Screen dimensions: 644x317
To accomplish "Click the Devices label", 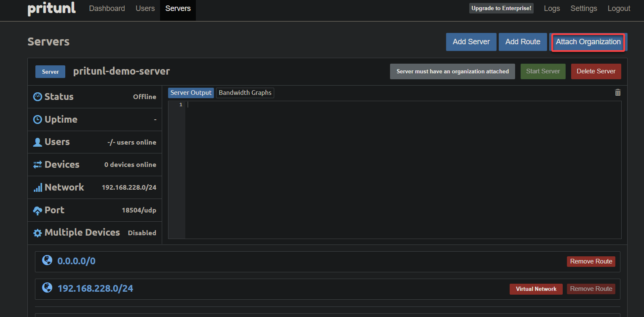I will [62, 164].
